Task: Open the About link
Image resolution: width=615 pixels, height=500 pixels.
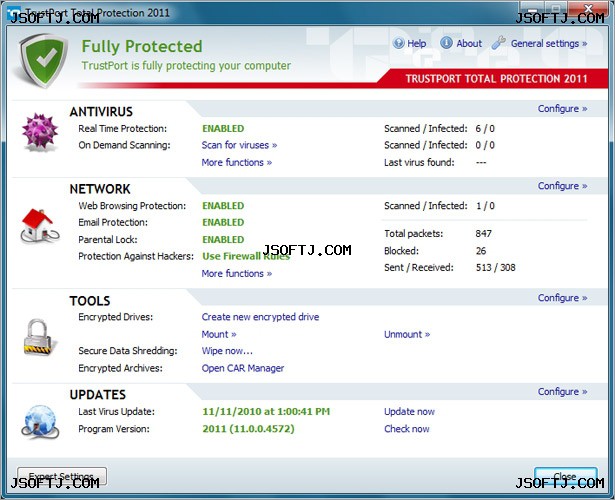Action: tap(469, 44)
